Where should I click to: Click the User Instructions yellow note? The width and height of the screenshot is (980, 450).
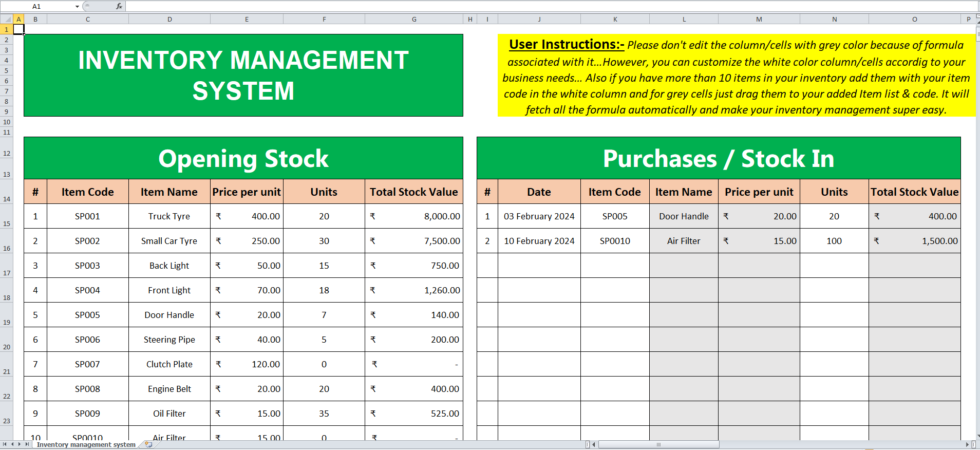(736, 76)
